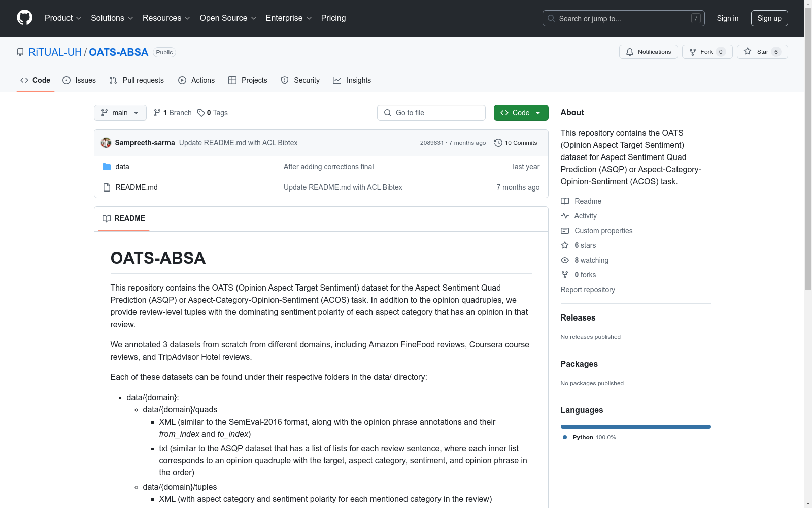Screen dimensions: 812x508
Task: Open the Pull requests tab
Action: coord(137,80)
